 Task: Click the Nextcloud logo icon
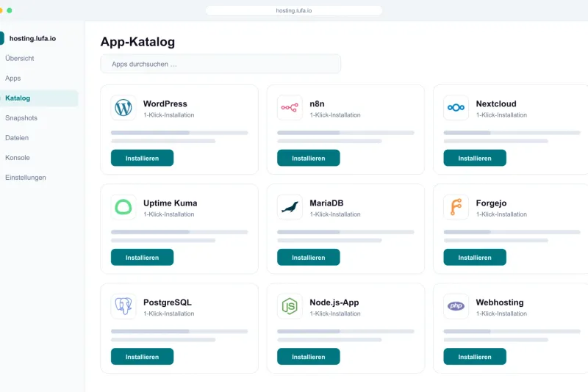click(456, 108)
